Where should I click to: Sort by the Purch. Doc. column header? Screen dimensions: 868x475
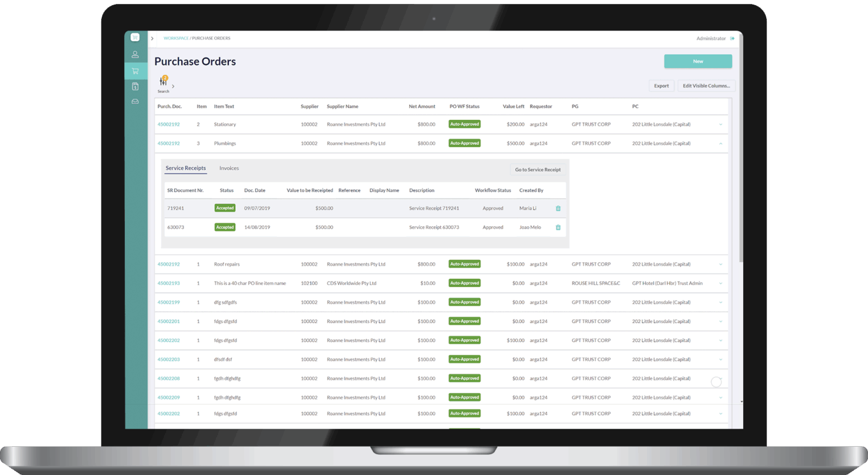[170, 106]
